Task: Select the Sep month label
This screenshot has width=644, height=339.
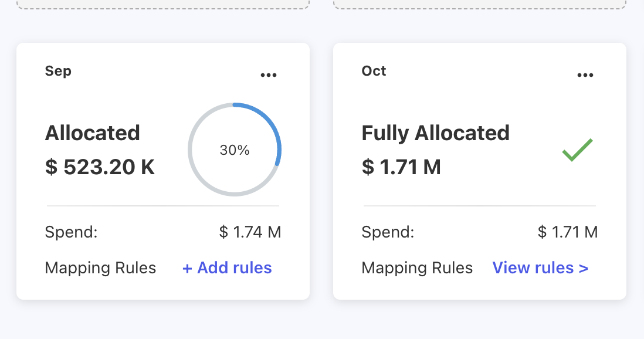Action: pos(58,71)
